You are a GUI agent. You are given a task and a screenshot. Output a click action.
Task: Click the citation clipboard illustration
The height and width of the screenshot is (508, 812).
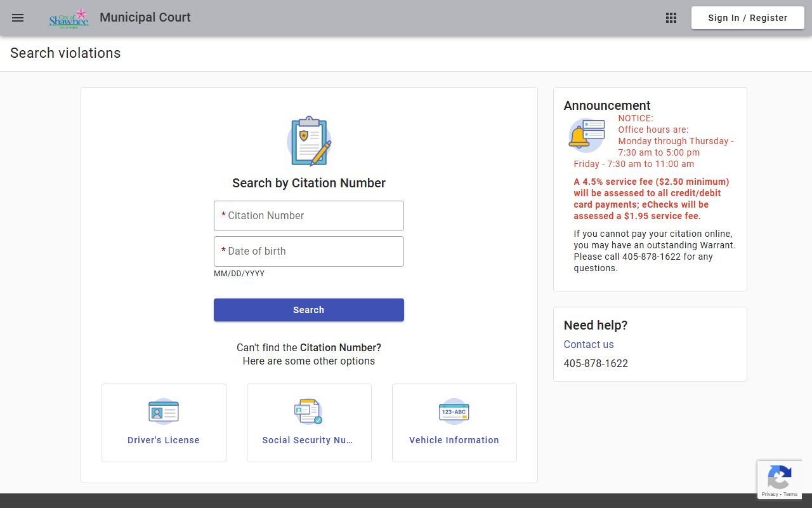(x=309, y=141)
